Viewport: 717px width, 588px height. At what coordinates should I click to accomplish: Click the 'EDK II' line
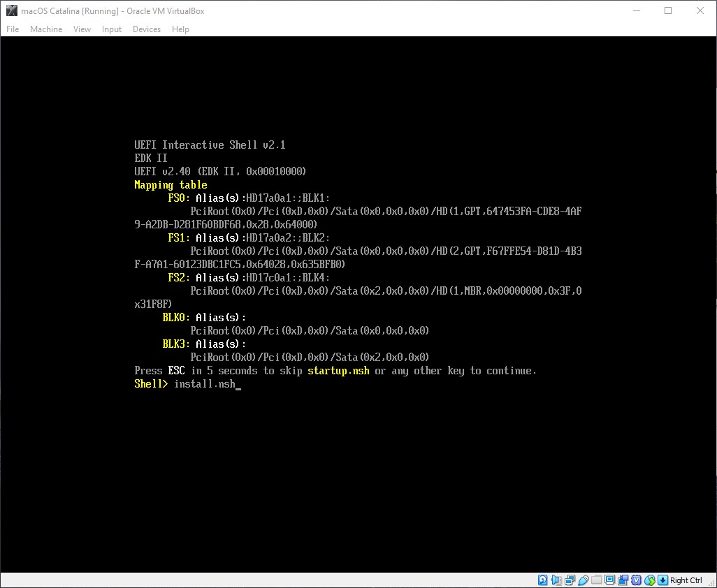click(x=151, y=159)
